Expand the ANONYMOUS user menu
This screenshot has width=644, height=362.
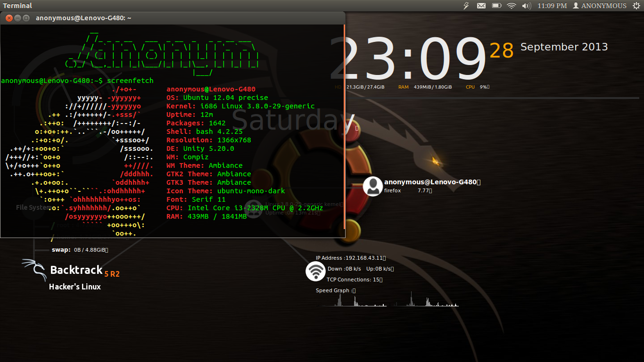[x=600, y=6]
